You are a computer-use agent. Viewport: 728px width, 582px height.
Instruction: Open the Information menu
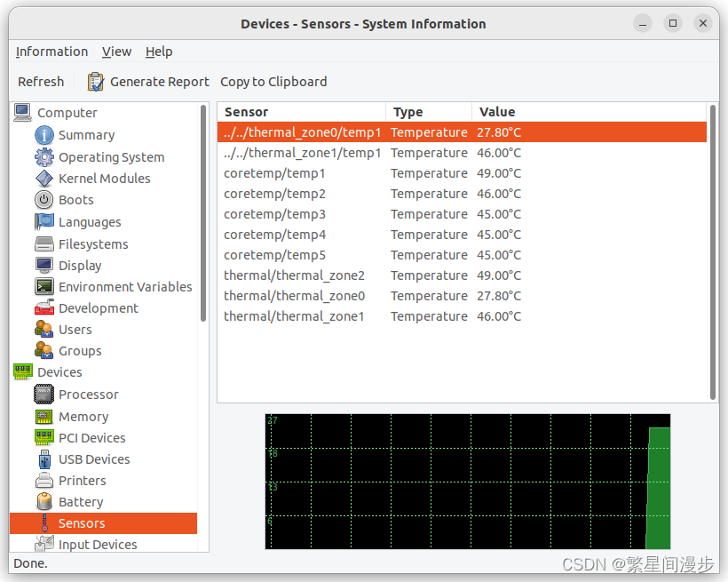(x=51, y=52)
